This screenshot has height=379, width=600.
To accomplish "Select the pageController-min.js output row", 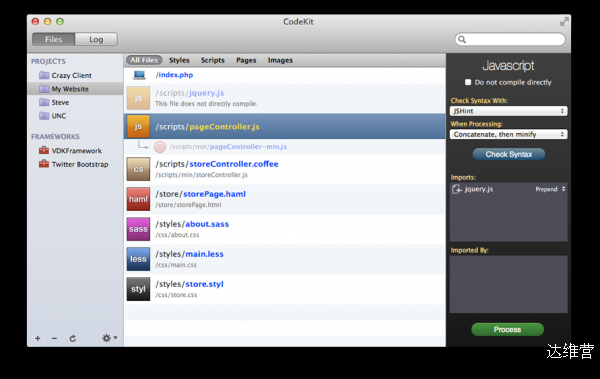I will click(x=285, y=147).
